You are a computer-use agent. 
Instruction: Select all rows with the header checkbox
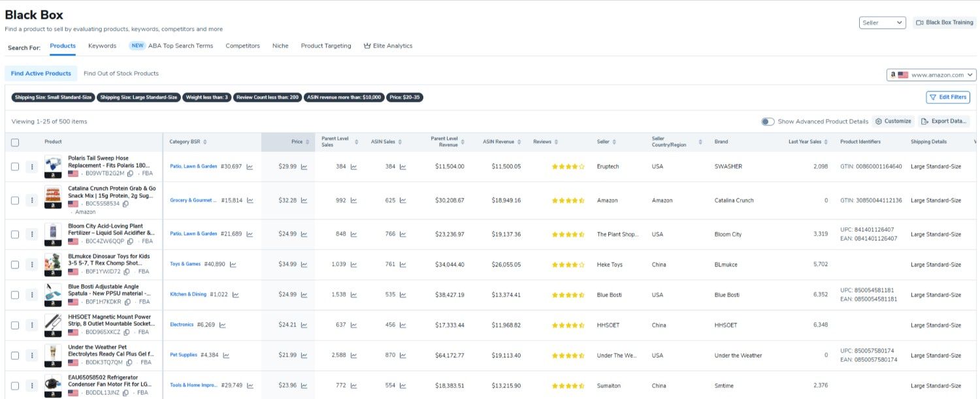pyautogui.click(x=15, y=142)
